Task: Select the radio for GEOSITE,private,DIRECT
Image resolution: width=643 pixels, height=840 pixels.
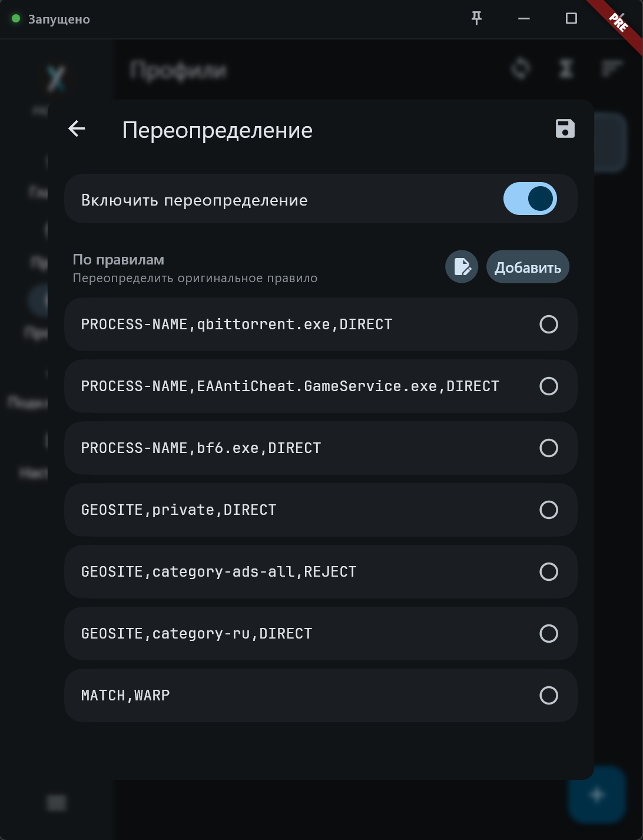Action: (549, 510)
